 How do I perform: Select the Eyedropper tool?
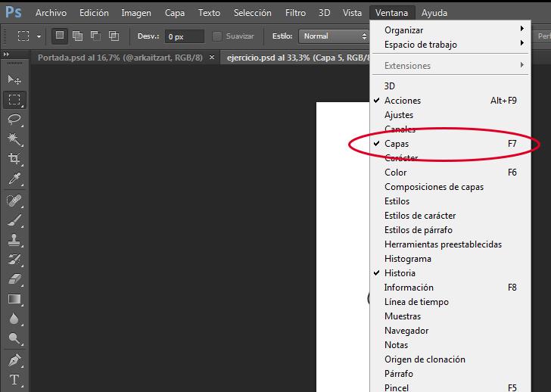[x=14, y=179]
